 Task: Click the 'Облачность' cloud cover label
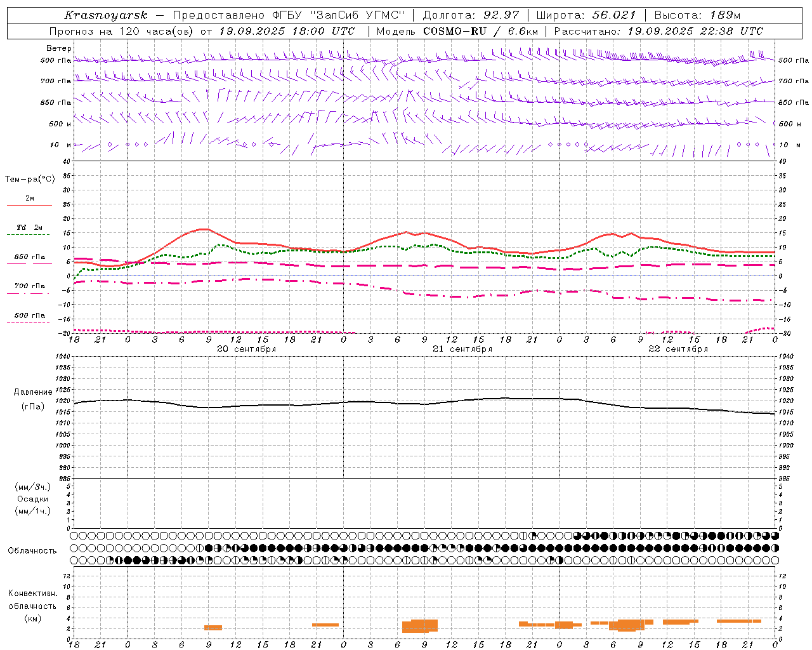click(32, 551)
